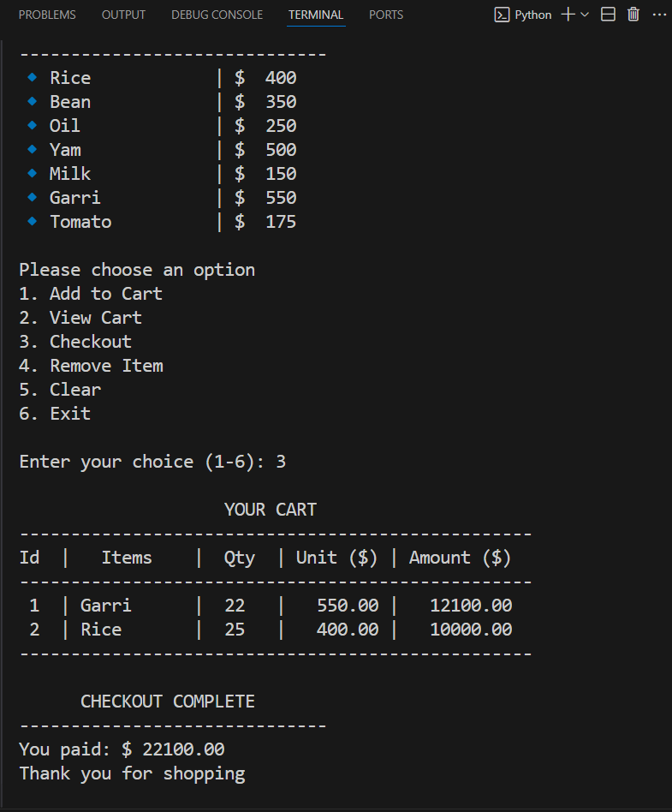This screenshot has height=812, width=672.
Task: Click the 'Oil' product line
Action: coord(162,126)
